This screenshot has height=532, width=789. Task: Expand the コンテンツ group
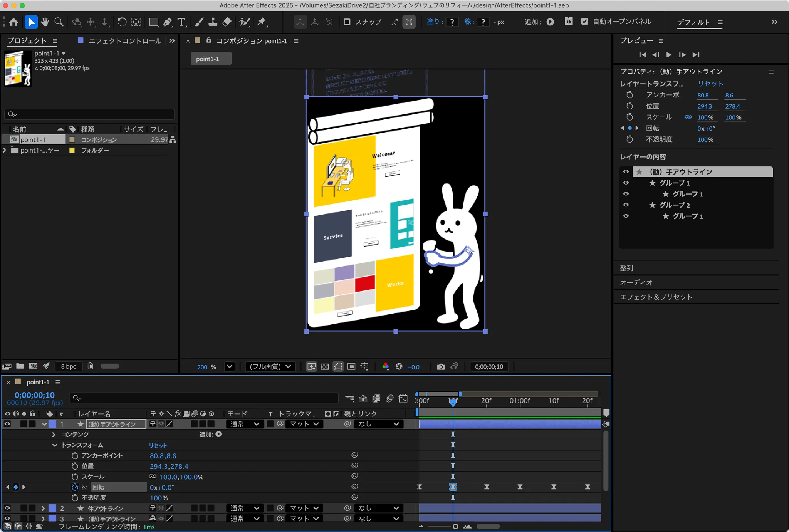tap(54, 435)
